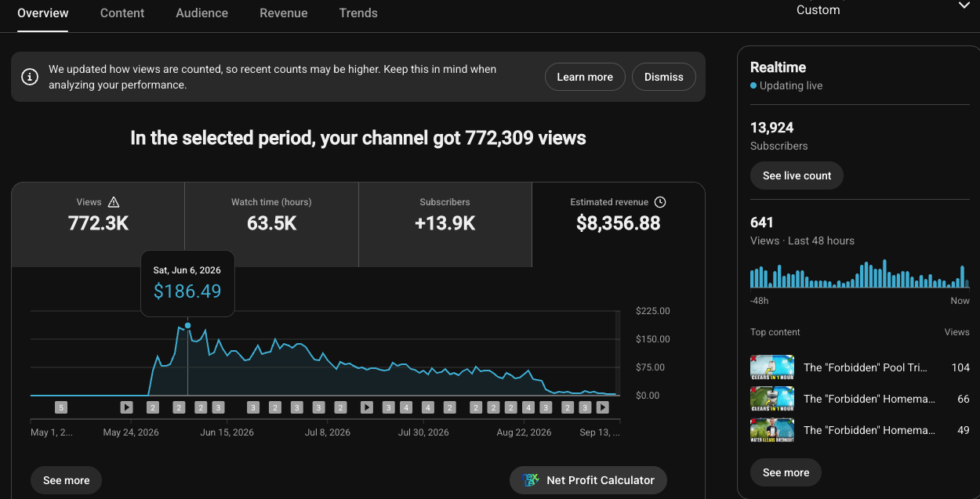Click the $75.00 y-axis label

point(650,367)
